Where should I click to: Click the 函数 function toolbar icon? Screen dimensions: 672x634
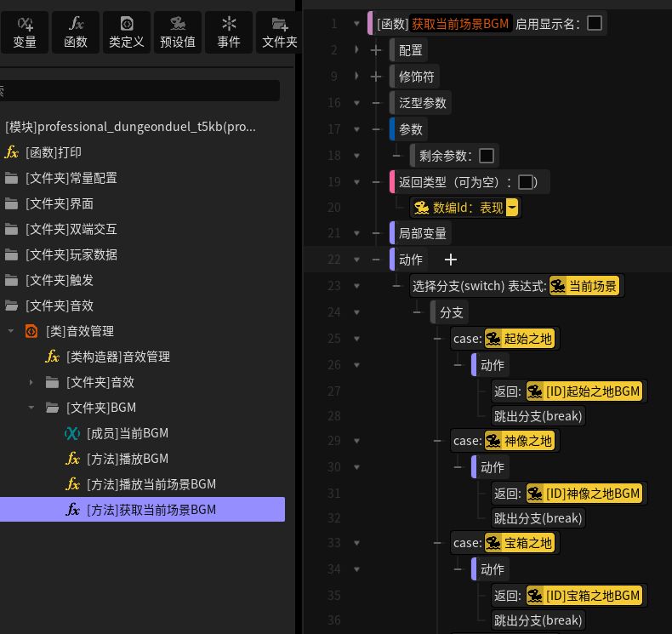(76, 32)
